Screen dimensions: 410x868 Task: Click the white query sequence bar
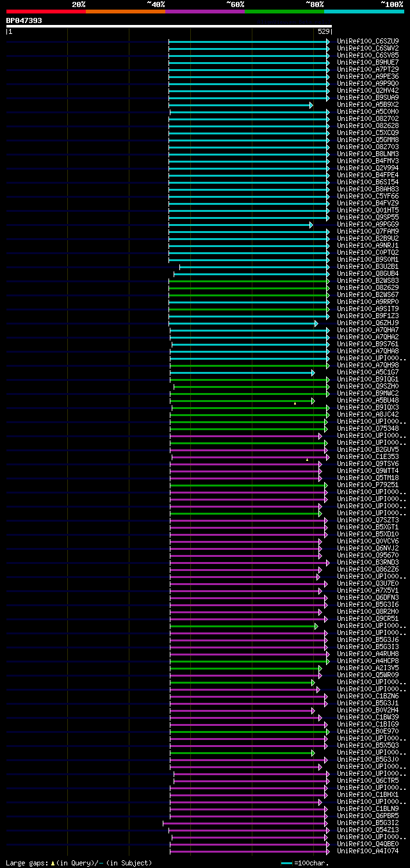tap(169, 26)
